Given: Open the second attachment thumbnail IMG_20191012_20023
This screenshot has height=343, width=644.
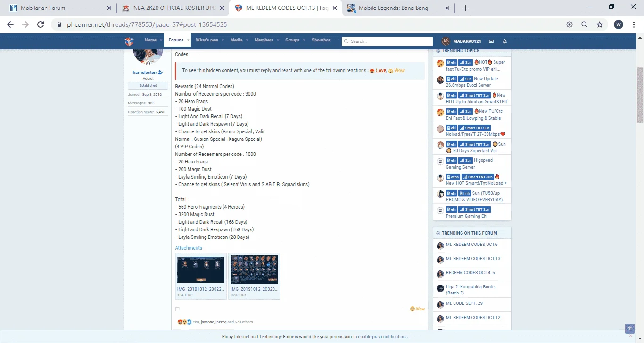Looking at the screenshot, I should [x=254, y=269].
